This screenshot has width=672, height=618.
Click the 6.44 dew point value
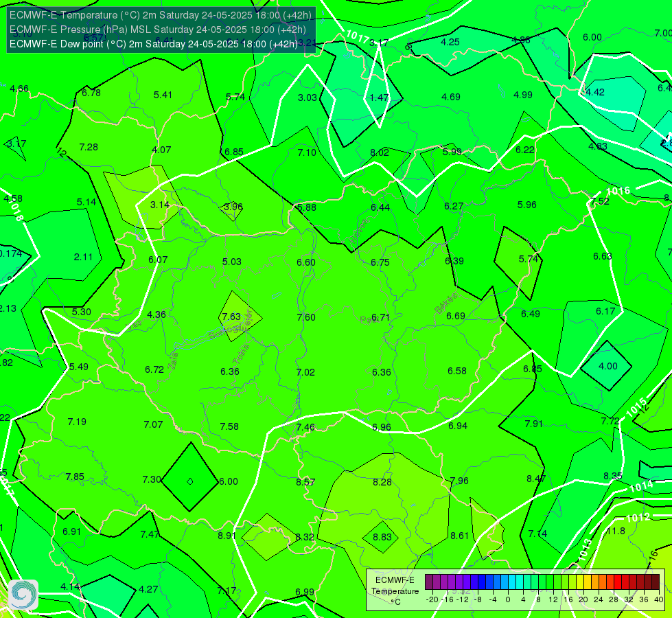(380, 207)
